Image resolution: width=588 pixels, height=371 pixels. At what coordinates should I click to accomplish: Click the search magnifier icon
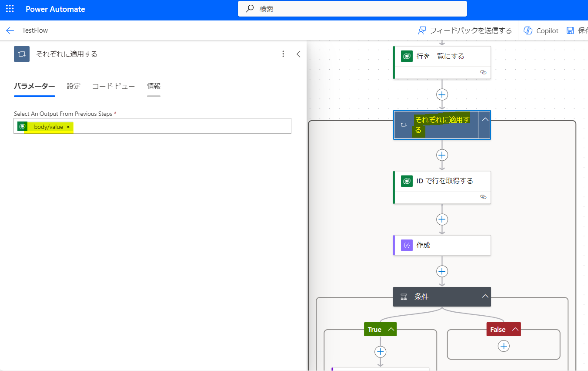(250, 9)
